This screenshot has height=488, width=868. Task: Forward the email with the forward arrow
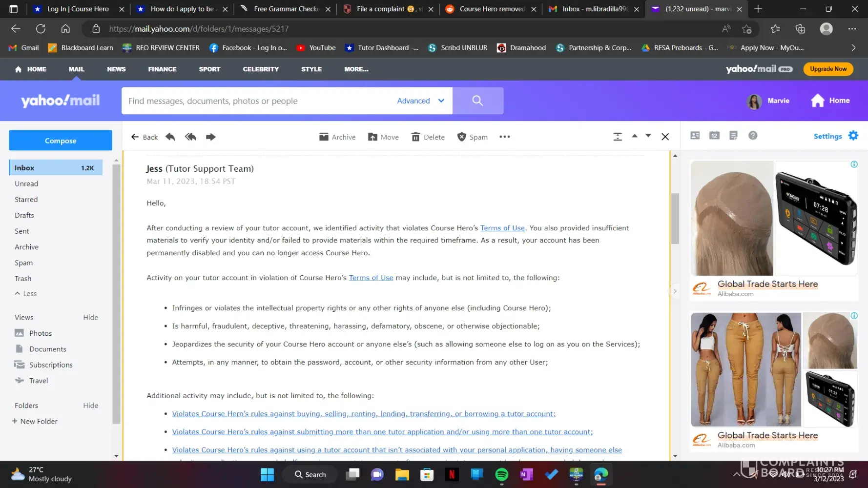(211, 137)
